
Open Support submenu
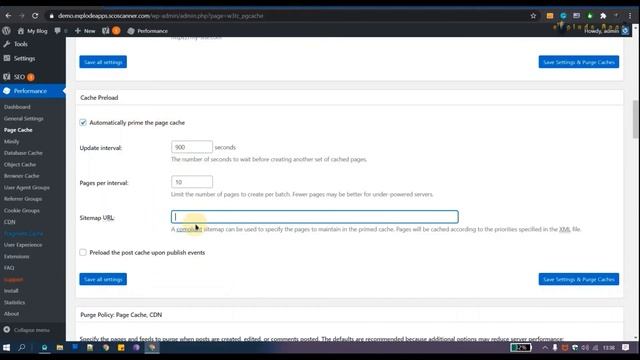coord(13,280)
